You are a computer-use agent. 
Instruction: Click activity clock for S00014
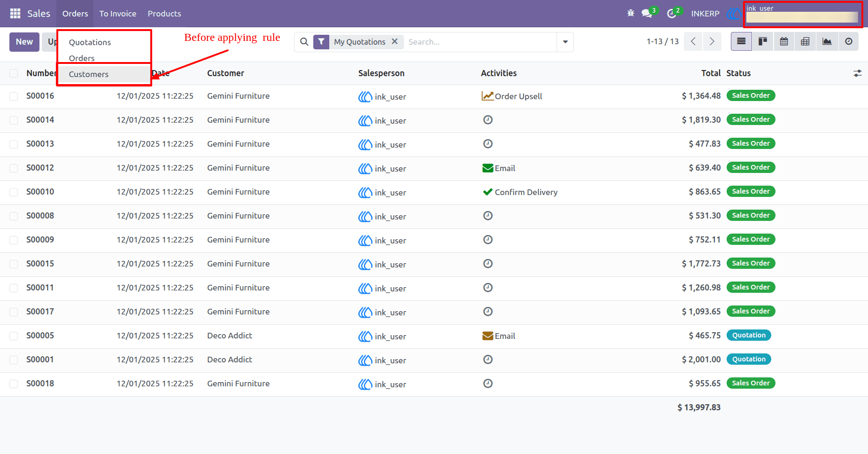point(488,120)
